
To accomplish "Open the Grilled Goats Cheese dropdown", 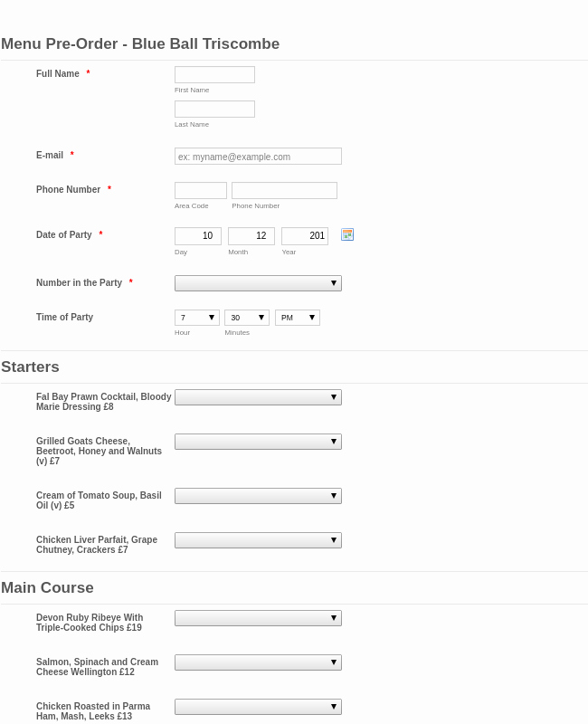I will pos(258,442).
